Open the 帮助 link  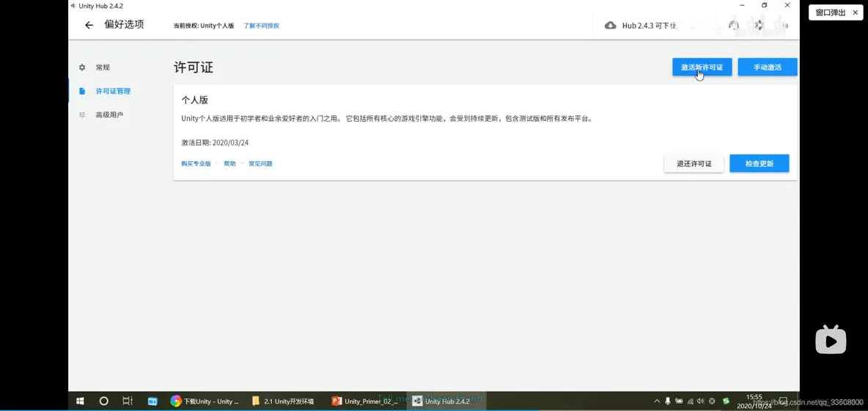(x=229, y=163)
